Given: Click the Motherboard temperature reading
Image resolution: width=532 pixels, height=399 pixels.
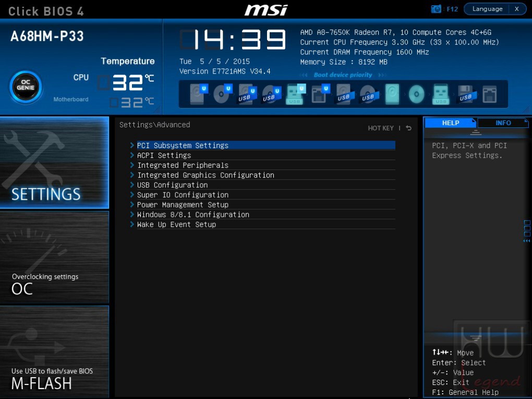Looking at the screenshot, I should (x=132, y=102).
